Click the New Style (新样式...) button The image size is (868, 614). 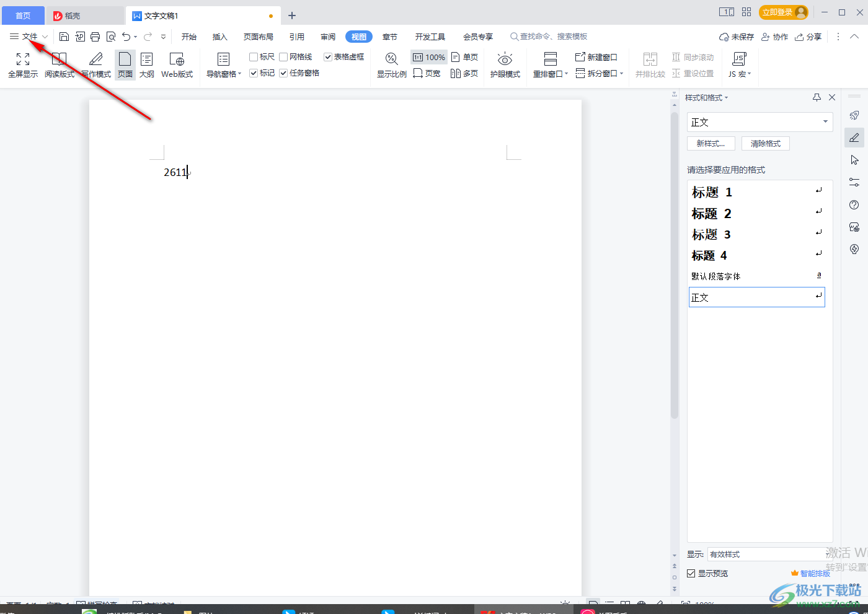coord(711,144)
